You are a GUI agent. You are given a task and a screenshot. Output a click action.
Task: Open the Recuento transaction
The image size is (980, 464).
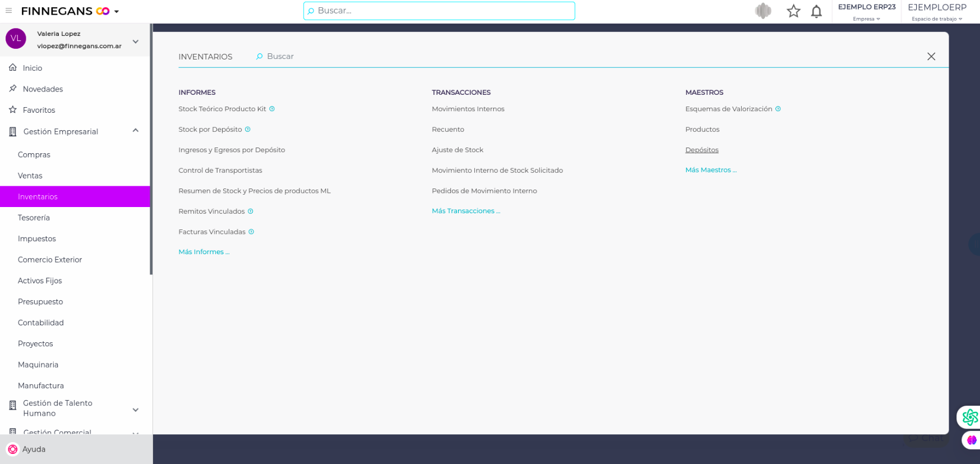(448, 130)
